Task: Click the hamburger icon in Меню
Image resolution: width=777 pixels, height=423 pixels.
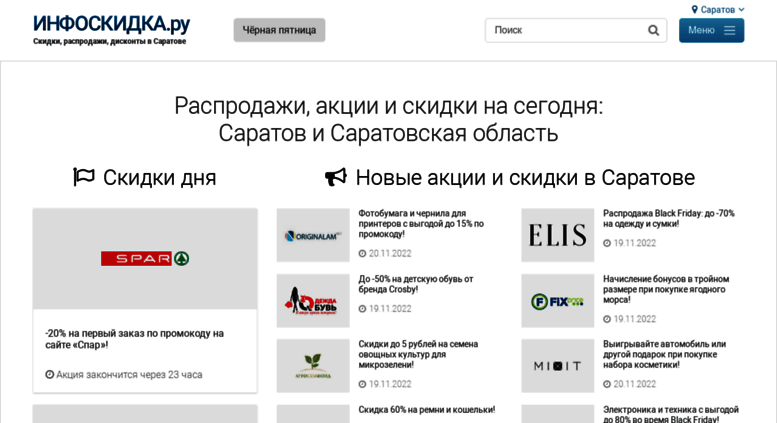Action: 729,30
